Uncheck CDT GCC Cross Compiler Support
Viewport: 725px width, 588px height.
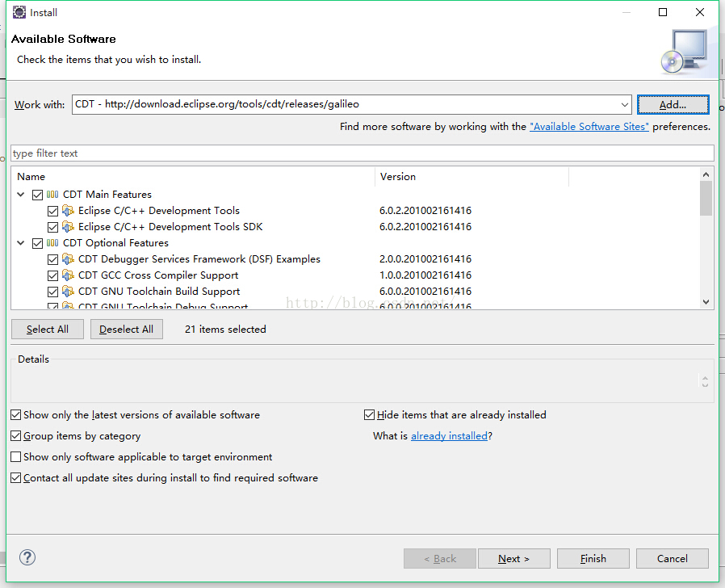(52, 275)
